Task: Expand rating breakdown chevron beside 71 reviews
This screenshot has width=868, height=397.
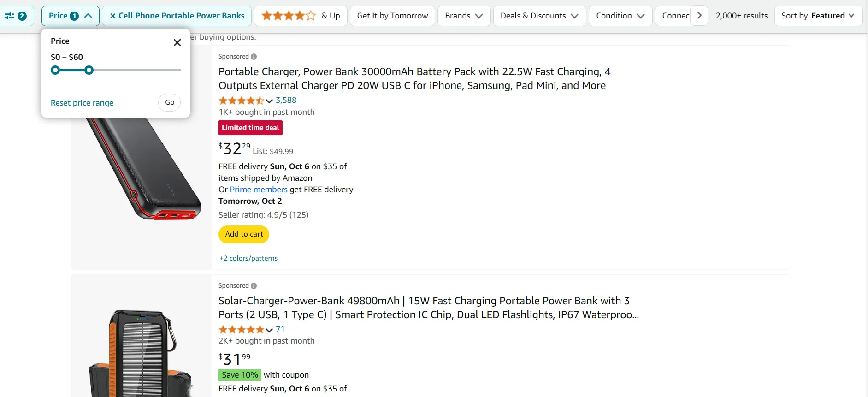Action: tap(269, 330)
